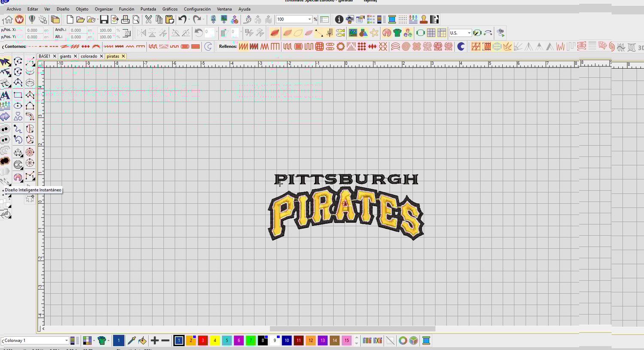Image resolution: width=644 pixels, height=350 pixels.
Task: Click the color palette stepper arrows
Action: [356, 341]
